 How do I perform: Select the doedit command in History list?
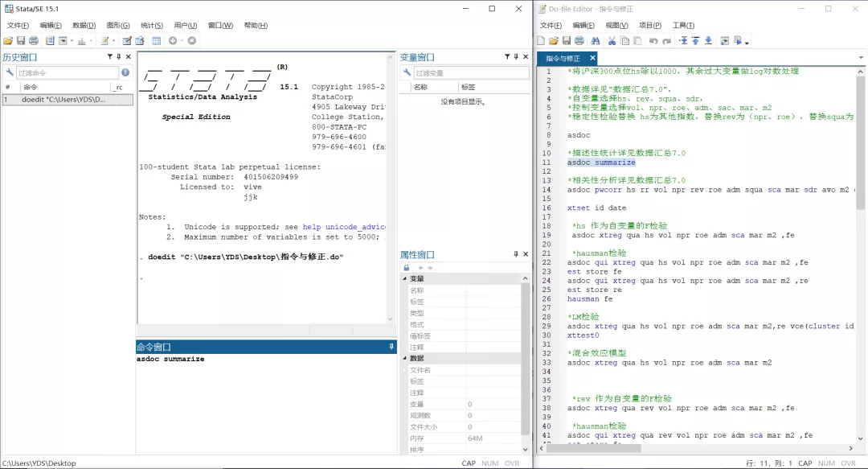(x=64, y=100)
